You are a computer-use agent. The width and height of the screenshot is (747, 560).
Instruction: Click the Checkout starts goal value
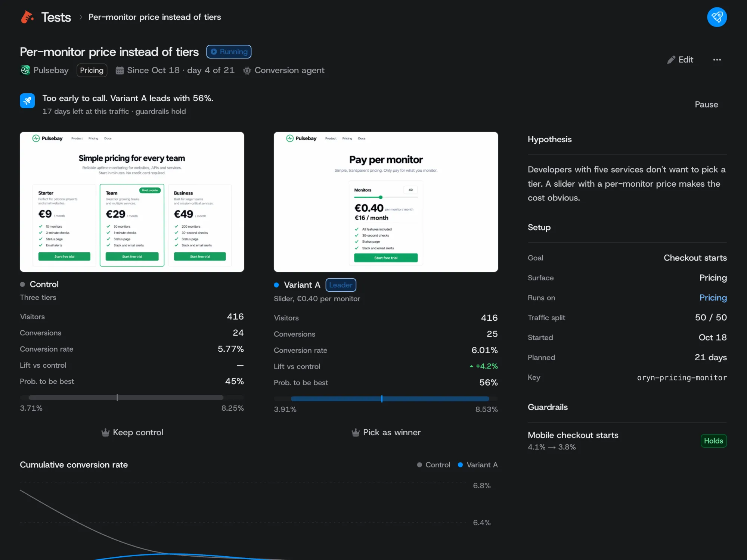click(695, 258)
